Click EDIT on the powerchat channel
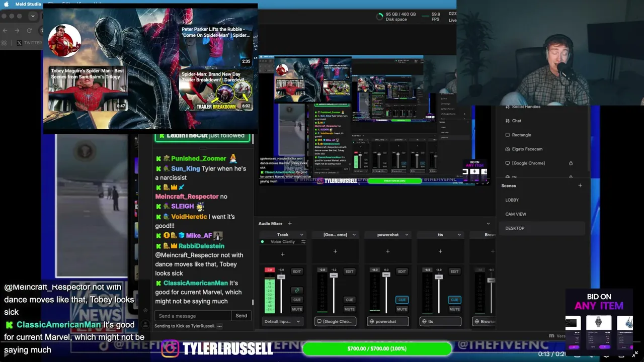This screenshot has height=362, width=644. [402, 271]
